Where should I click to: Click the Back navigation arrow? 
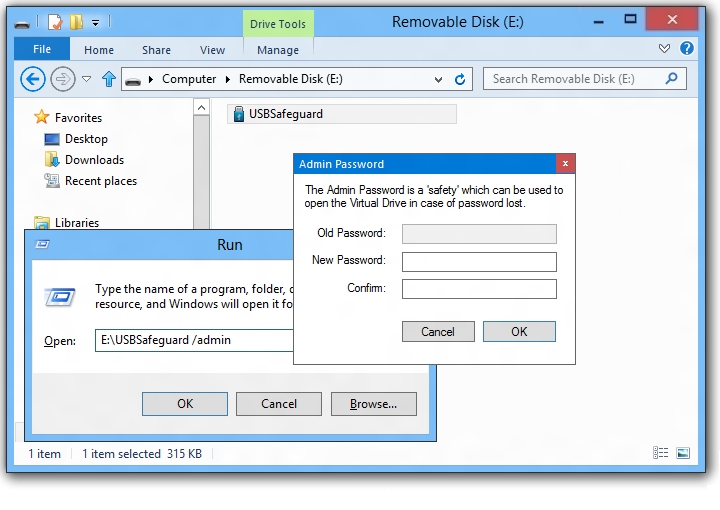pyautogui.click(x=33, y=79)
